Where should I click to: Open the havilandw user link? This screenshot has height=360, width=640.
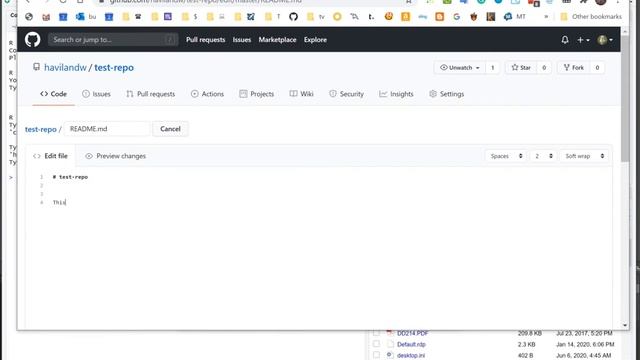coord(65,67)
